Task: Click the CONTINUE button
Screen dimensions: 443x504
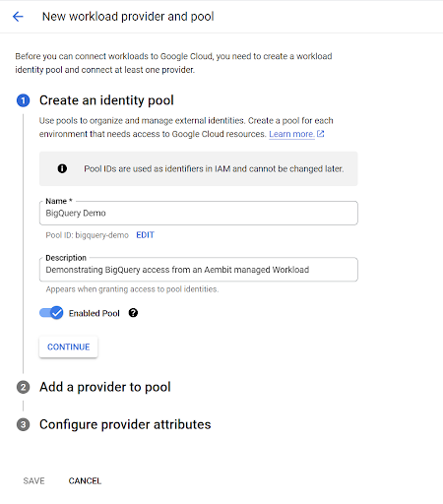Action: click(x=68, y=346)
